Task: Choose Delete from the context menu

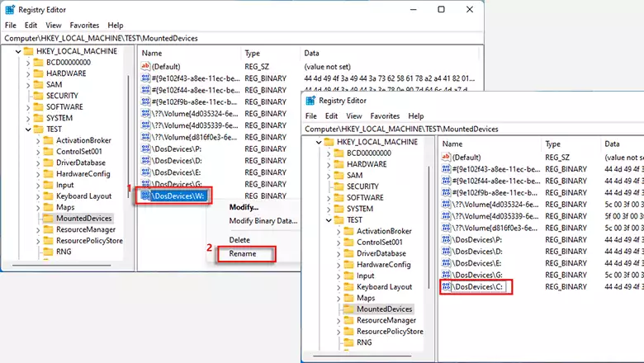Action: (x=239, y=239)
